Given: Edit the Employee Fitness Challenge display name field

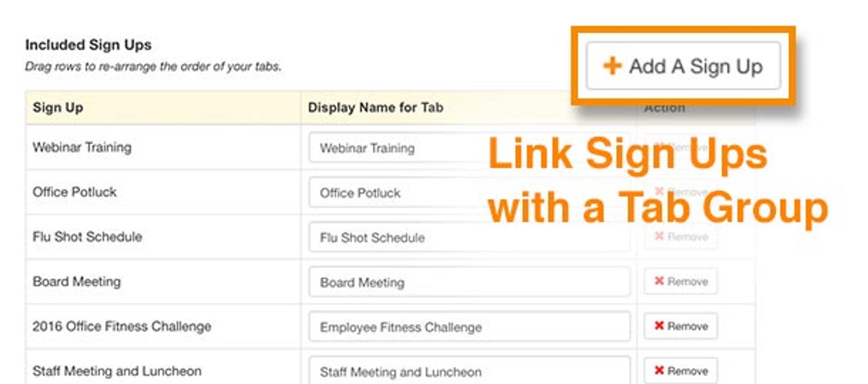Looking at the screenshot, I should click(x=469, y=326).
